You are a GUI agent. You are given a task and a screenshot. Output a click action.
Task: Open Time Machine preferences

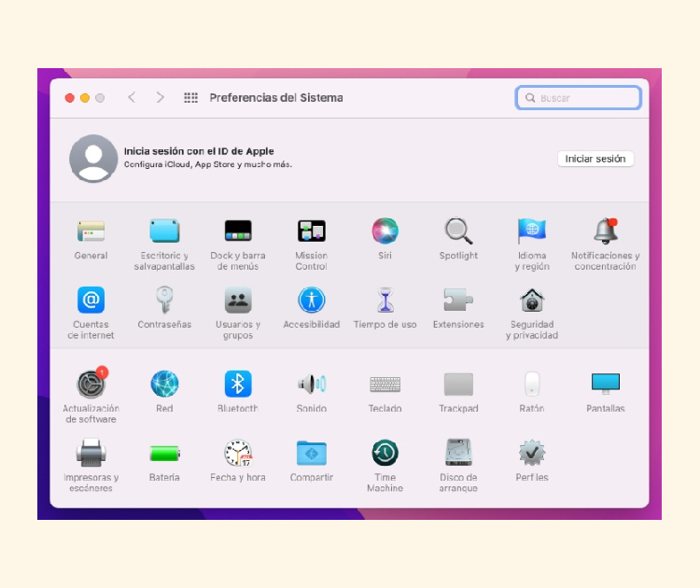point(385,453)
